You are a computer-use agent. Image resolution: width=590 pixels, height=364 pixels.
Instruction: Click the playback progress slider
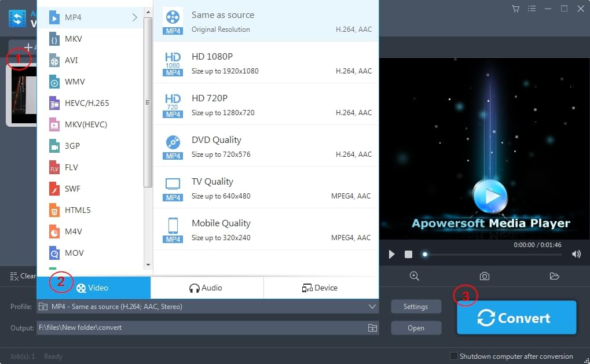point(492,254)
